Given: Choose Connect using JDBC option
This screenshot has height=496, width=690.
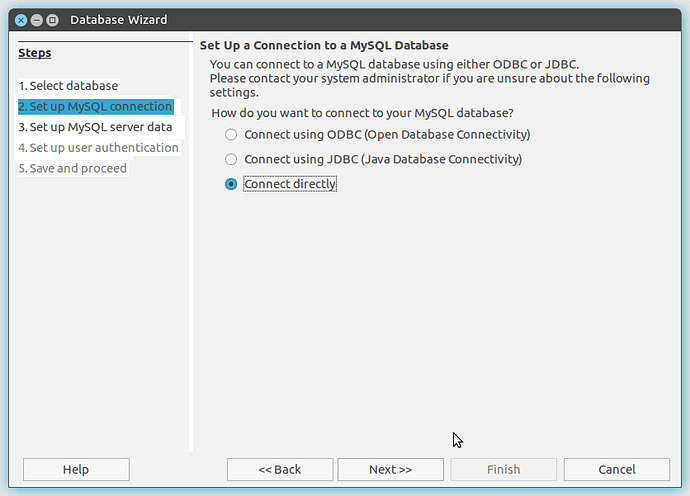Looking at the screenshot, I should (x=232, y=159).
